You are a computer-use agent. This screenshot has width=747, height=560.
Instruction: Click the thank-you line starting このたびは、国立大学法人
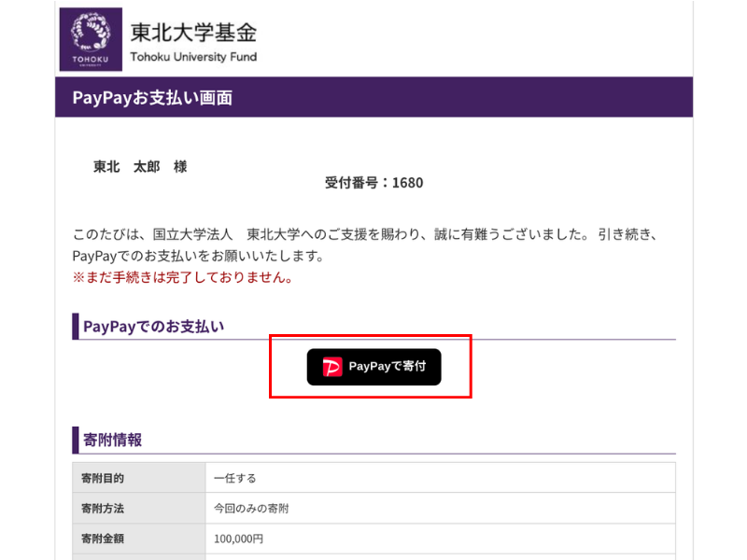click(366, 234)
